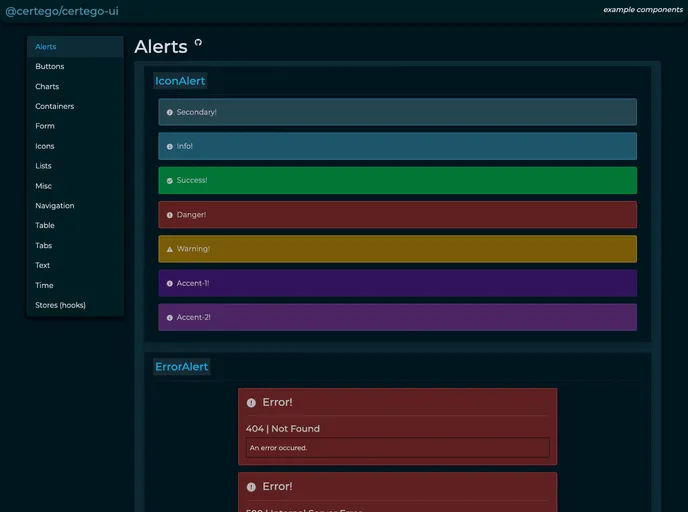This screenshot has width=688, height=512.
Task: Go to Table in sidebar
Action: [x=75, y=226]
